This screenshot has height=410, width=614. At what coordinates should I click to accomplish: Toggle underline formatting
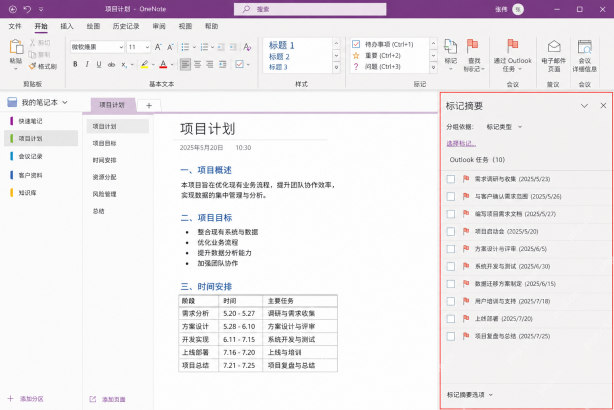(99, 64)
